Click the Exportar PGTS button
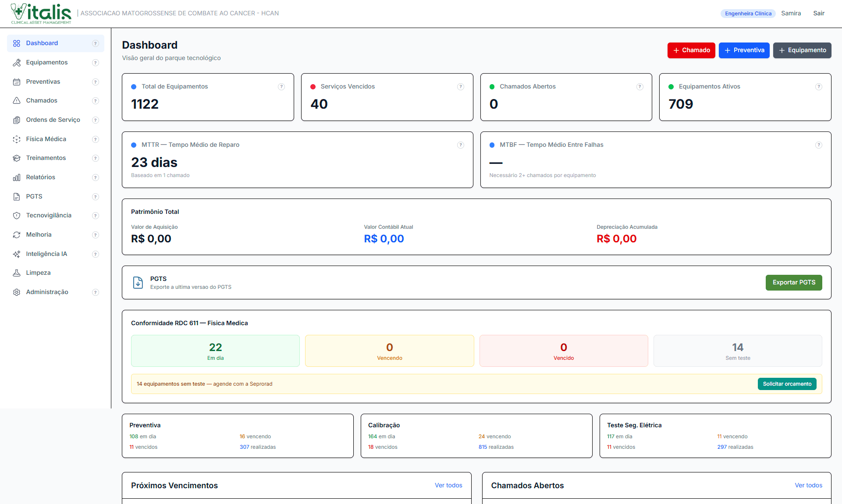842x504 pixels. point(794,283)
